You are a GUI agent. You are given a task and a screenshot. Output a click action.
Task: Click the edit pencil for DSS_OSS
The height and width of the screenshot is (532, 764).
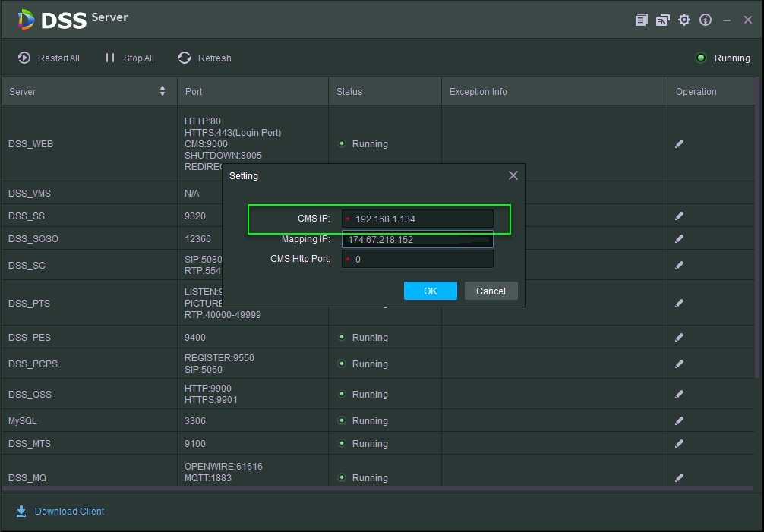point(679,394)
